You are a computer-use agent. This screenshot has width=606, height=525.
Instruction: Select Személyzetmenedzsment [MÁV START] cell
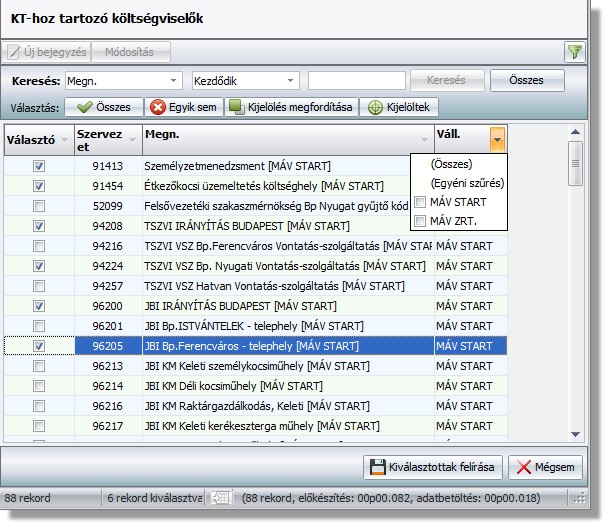tap(276, 166)
